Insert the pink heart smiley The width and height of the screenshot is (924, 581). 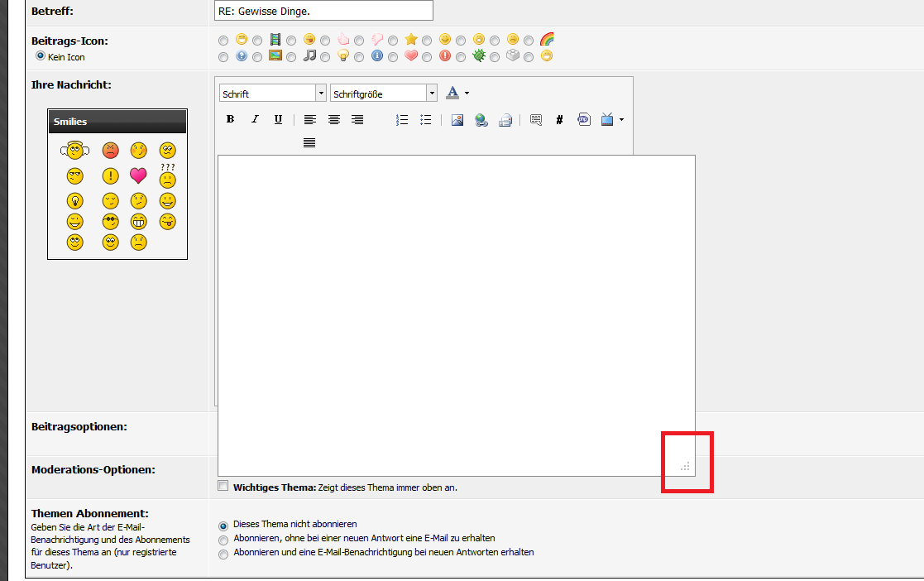coord(138,175)
